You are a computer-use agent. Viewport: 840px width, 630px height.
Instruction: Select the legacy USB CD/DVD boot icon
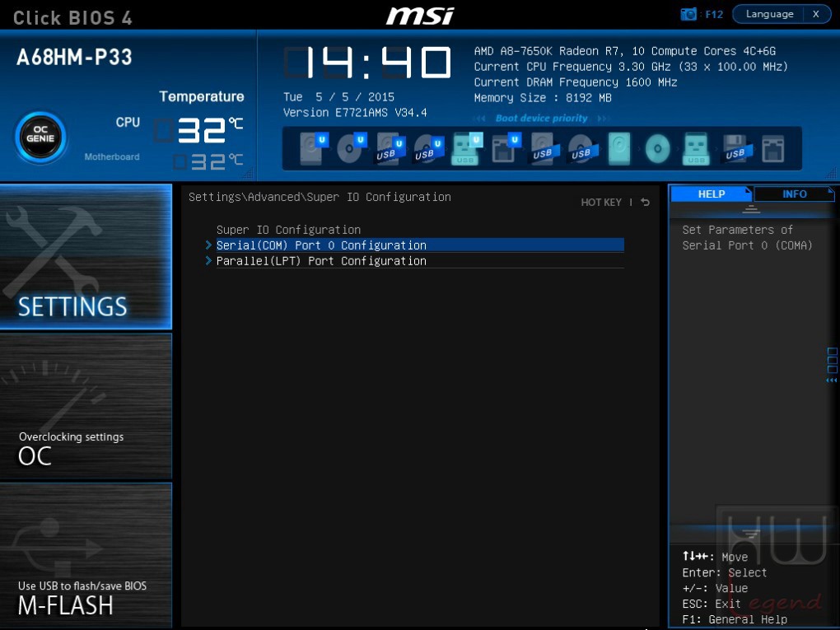pyautogui.click(x=582, y=148)
